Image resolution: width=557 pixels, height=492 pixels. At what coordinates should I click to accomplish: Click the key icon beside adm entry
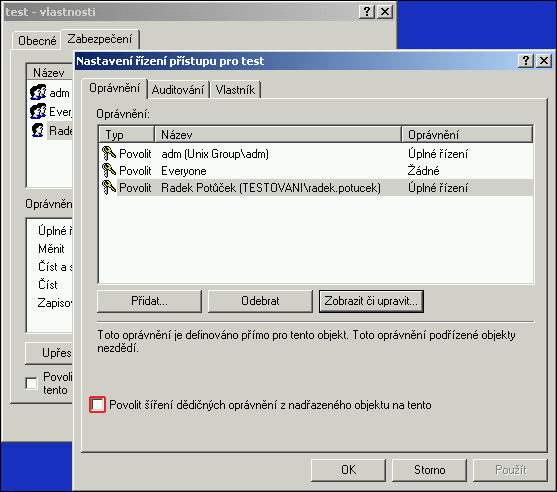[109, 153]
